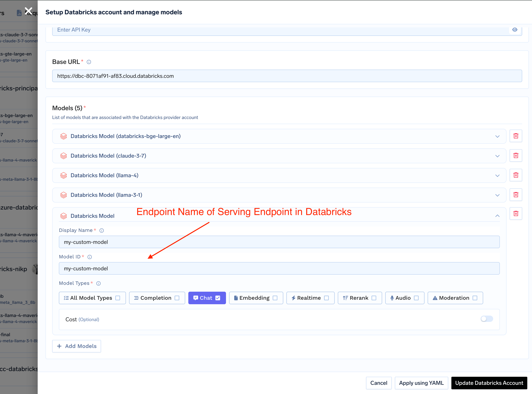Enable the optional Cost toggle
532x394 pixels.
pos(487,319)
